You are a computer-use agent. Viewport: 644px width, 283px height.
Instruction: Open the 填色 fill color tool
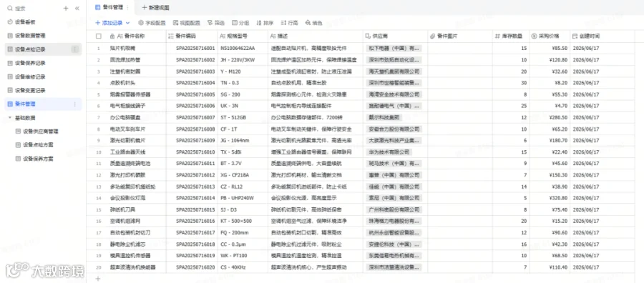click(x=314, y=23)
